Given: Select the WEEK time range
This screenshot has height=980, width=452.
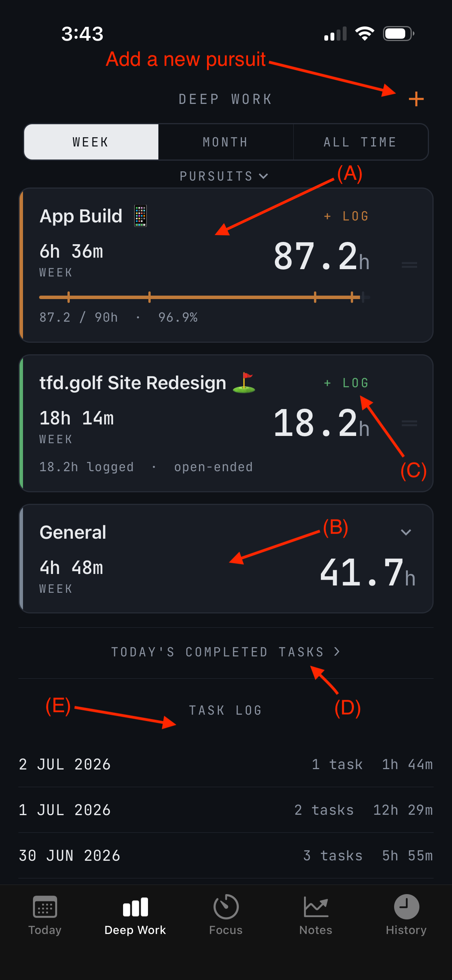Looking at the screenshot, I should (91, 142).
